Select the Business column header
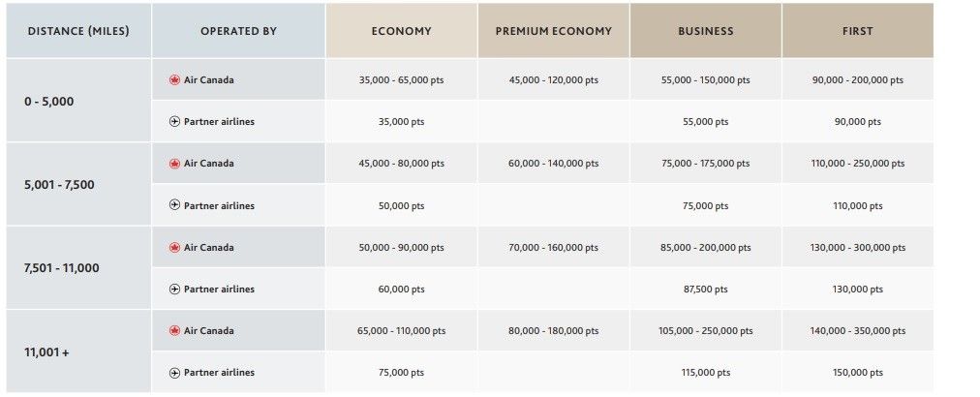 705,31
